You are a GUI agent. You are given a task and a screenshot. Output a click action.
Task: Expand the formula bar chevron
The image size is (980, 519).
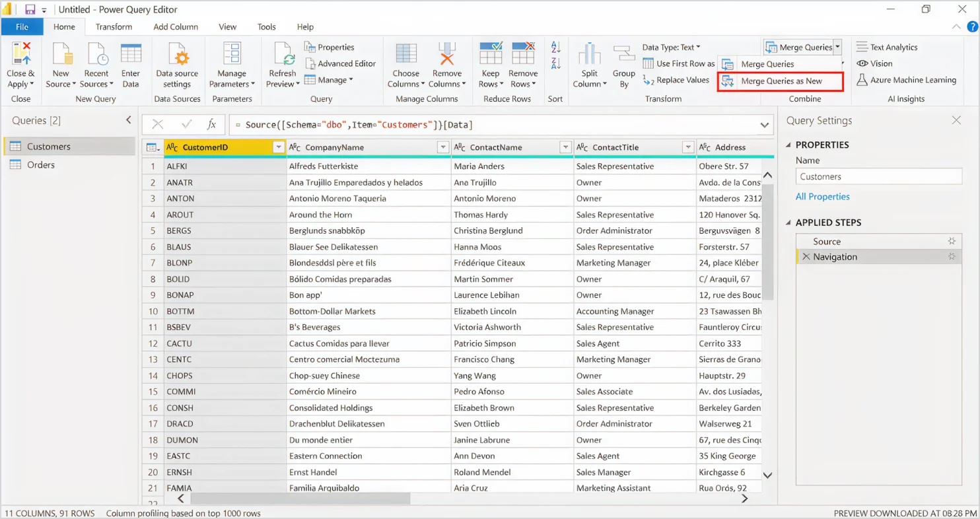[x=765, y=125]
